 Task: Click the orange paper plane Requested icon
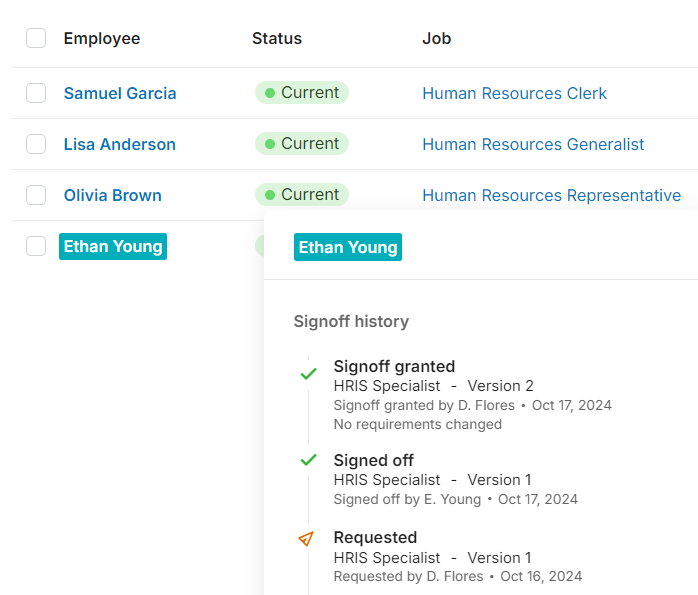[x=306, y=539]
